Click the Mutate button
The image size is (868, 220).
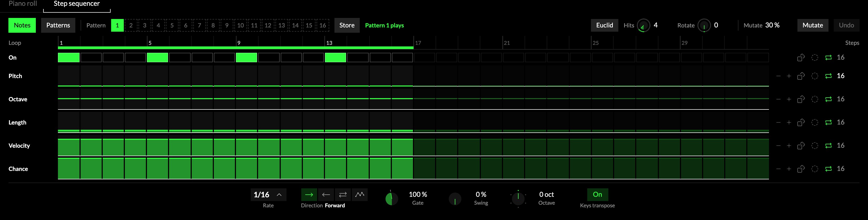813,25
